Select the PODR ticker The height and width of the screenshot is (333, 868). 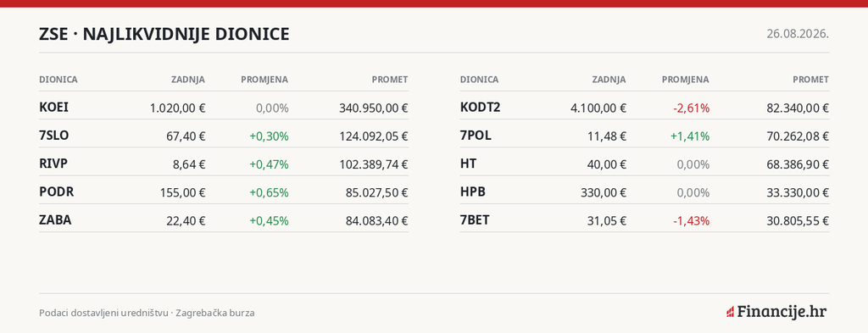pos(57,191)
